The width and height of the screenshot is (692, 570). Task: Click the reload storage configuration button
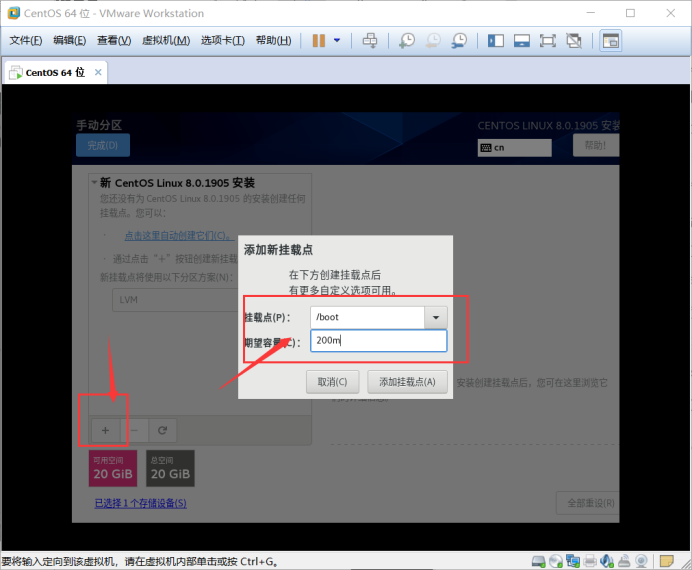162,430
